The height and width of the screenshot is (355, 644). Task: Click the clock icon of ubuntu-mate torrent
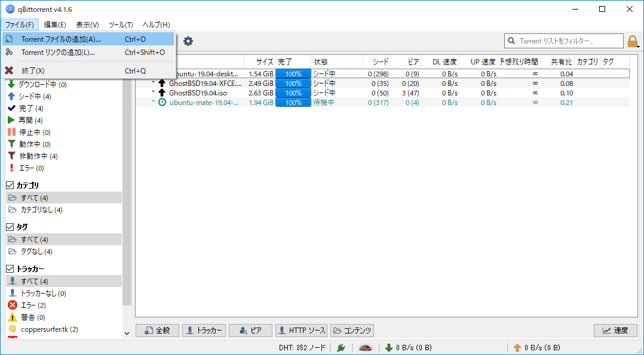162,102
